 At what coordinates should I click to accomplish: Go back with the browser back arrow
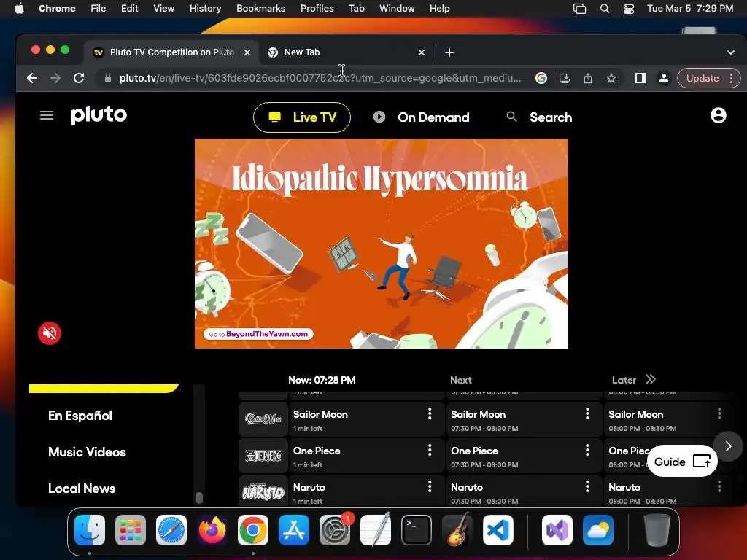[32, 78]
